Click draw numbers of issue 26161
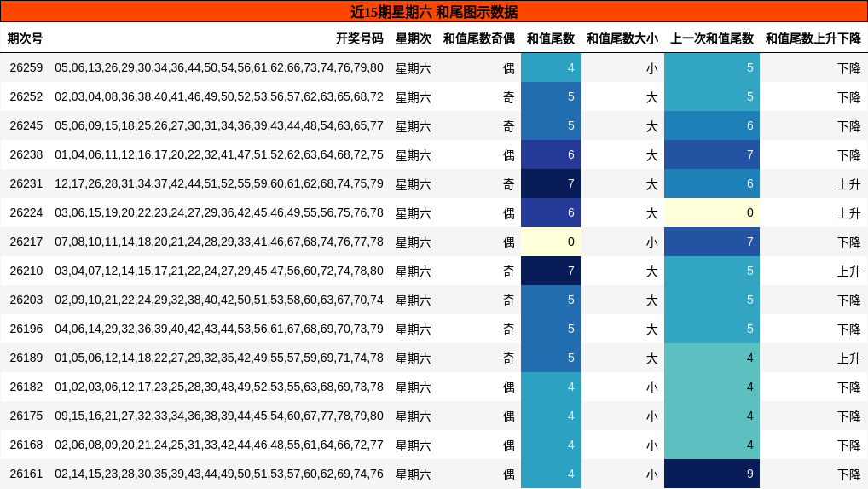868x489 pixels. 218,474
